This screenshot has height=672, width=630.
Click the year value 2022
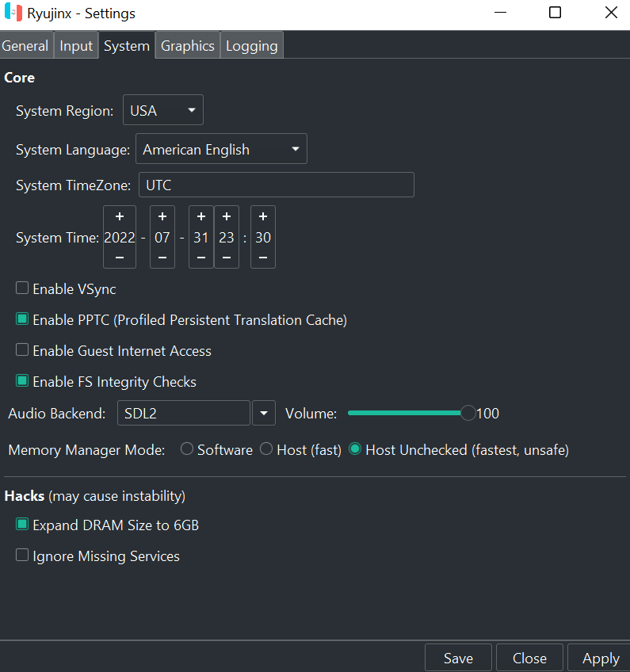pyautogui.click(x=120, y=238)
